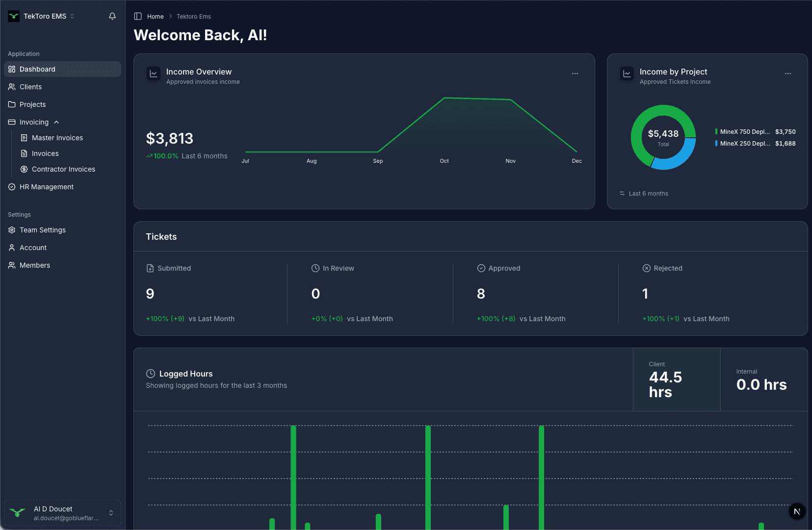The width and height of the screenshot is (812, 530).
Task: Click the TekToro bird logo icon
Action: coord(14,16)
